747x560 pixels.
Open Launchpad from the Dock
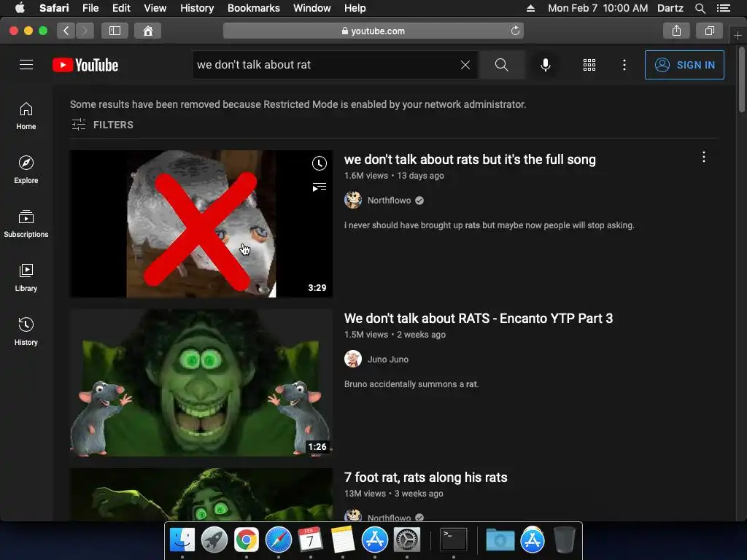pyautogui.click(x=214, y=540)
